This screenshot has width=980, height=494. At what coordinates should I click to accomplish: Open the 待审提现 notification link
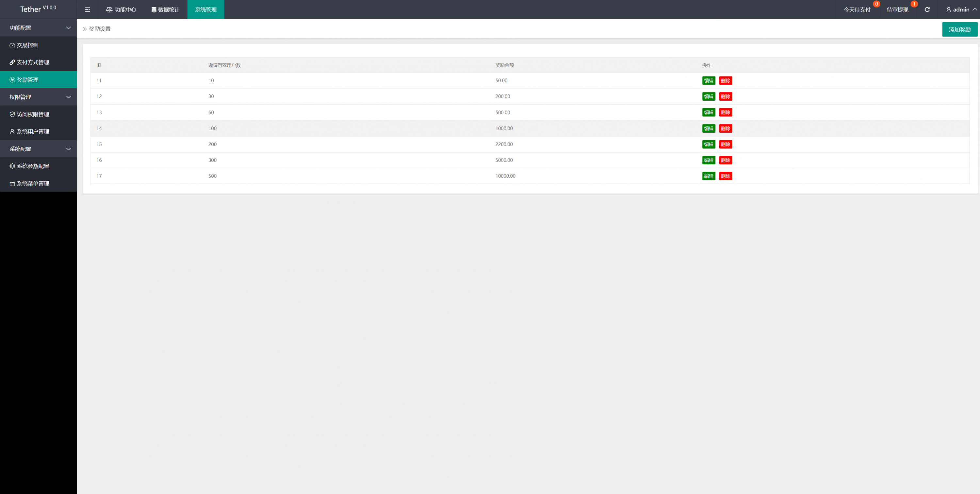pos(897,9)
